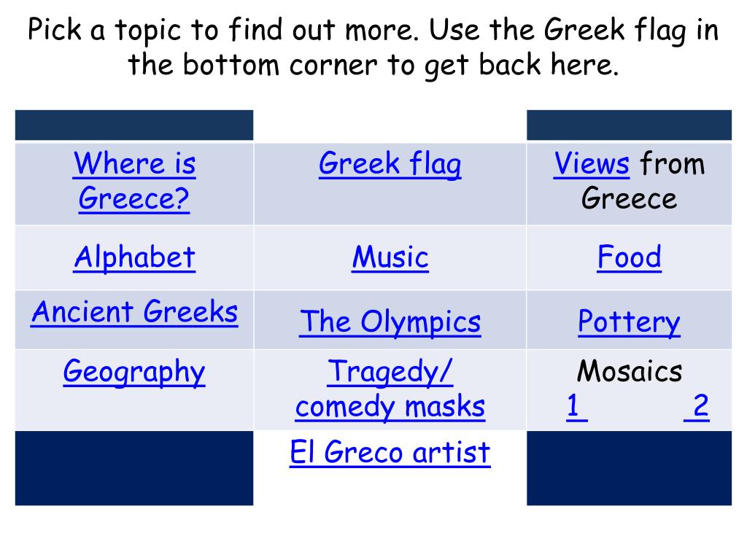Click the dark blue header bar above Views
Screen dimensions: 747x560
coord(630,125)
